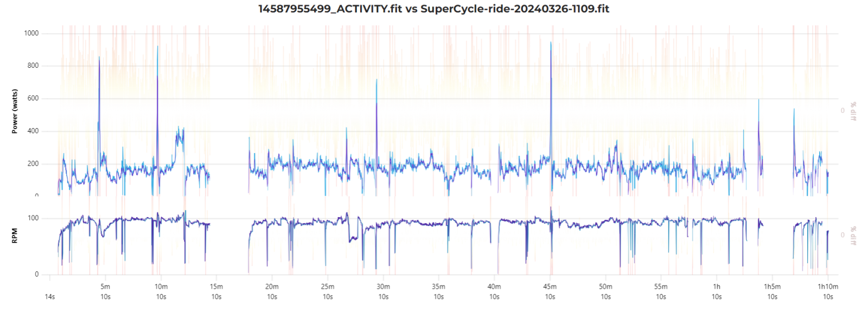868x312 pixels.
Task: Select the 45m time axis label
Action: coord(550,286)
